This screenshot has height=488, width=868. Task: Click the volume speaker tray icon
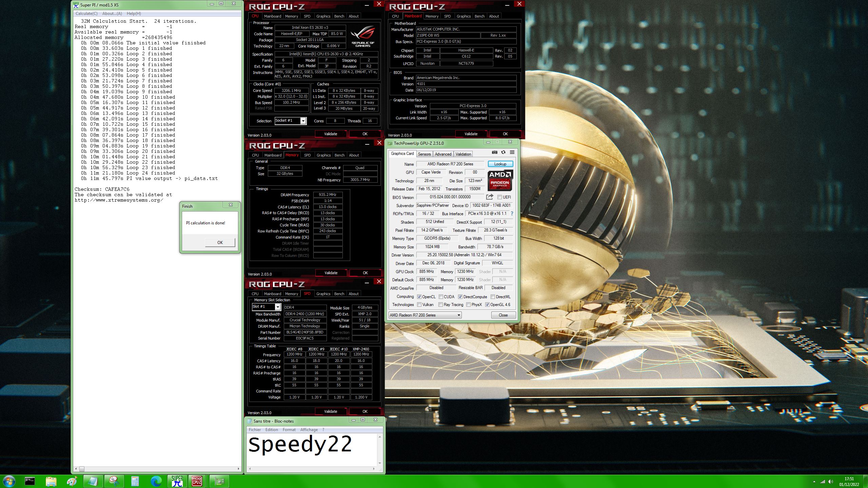pyautogui.click(x=830, y=482)
